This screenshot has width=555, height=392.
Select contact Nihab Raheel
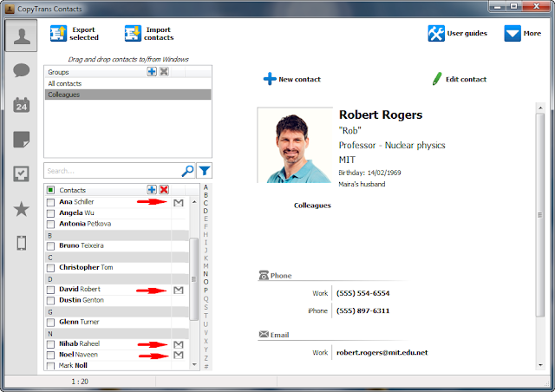point(79,343)
